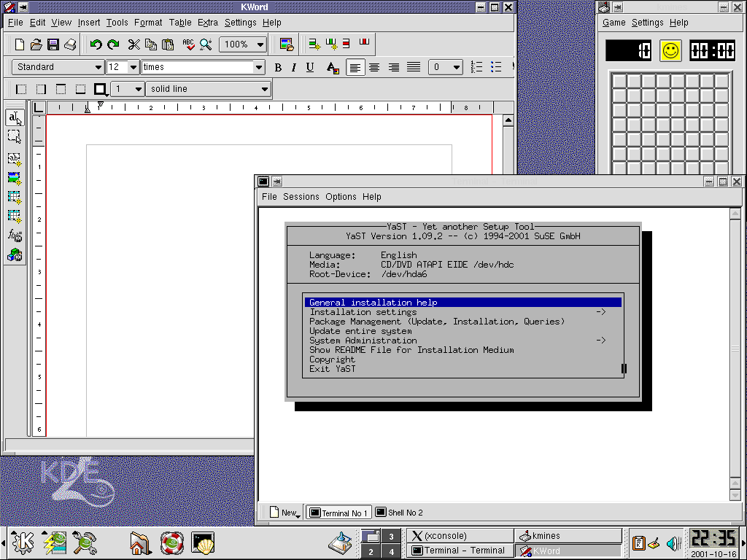Image resolution: width=747 pixels, height=560 pixels.
Task: Open the zoom 100% dropdown
Action: coord(243,44)
